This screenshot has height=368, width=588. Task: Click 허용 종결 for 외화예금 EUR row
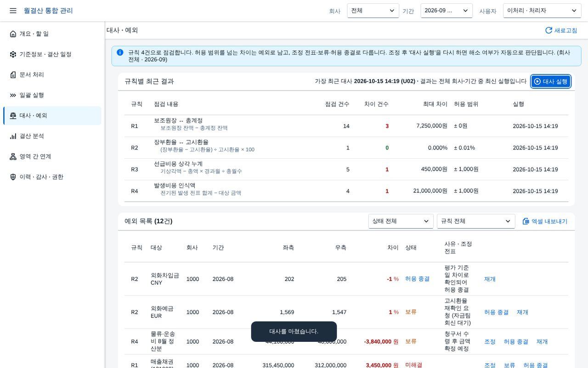(x=496, y=312)
